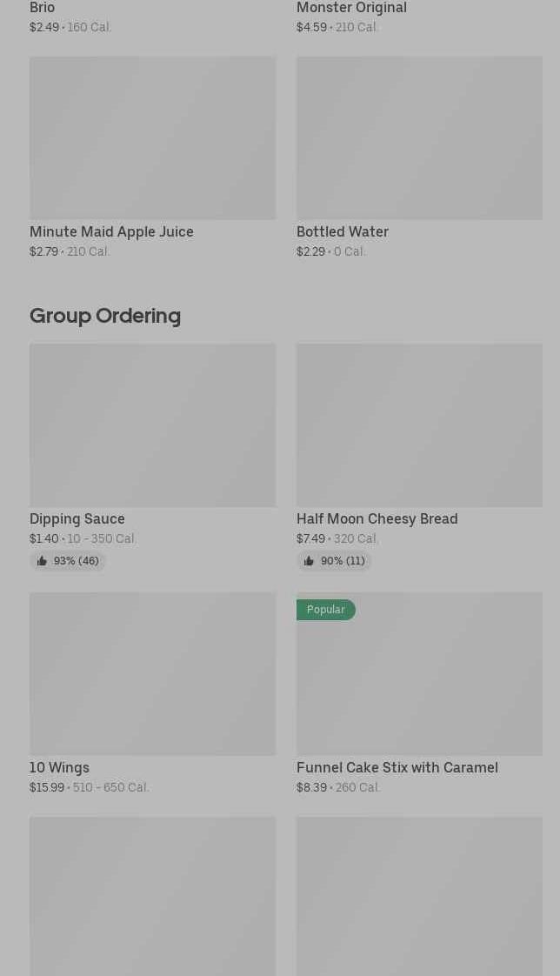The image size is (560, 976).
Task: Click the Half Moon Cheesy Bread name
Action: point(377,518)
